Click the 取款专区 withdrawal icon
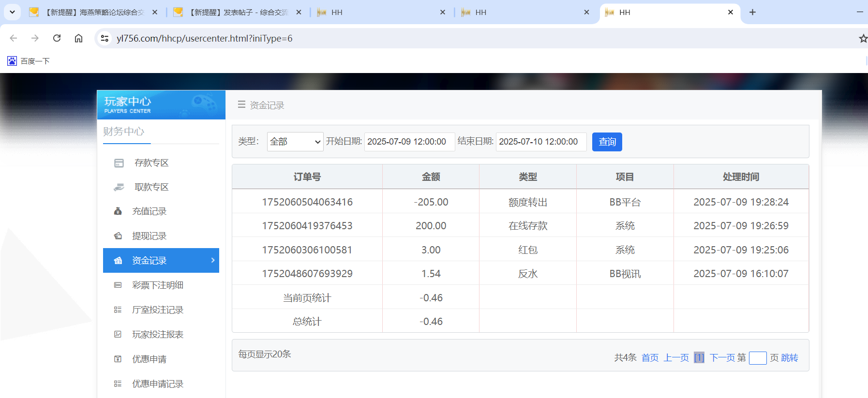868x398 pixels. click(x=119, y=187)
